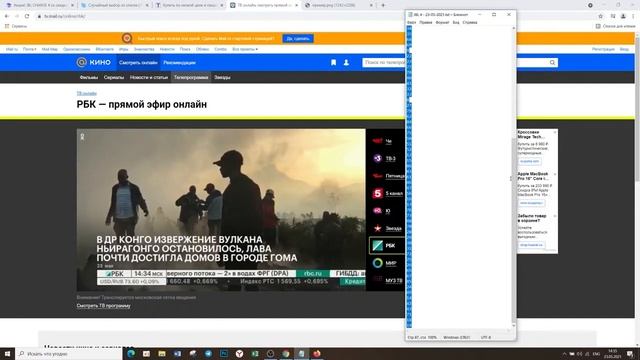The width and height of the screenshot is (640, 360).
Task: Select the МИР channel icon
Action: coord(378,263)
